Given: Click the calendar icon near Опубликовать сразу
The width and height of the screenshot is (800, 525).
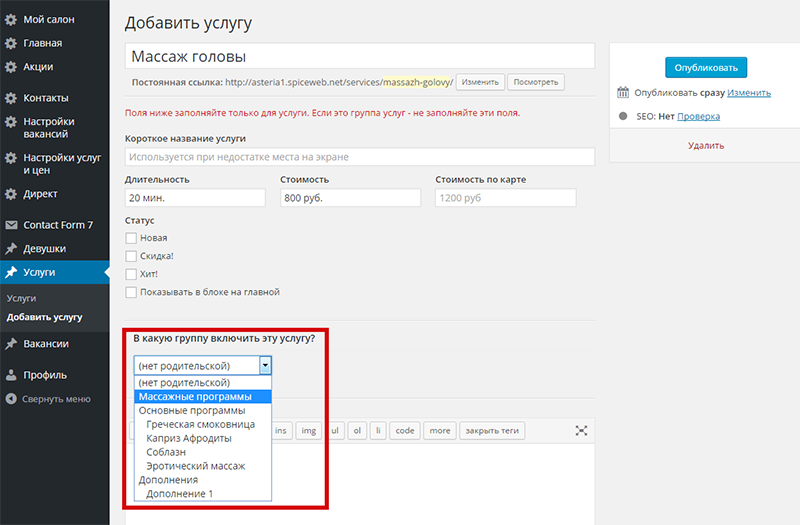Looking at the screenshot, I should [623, 92].
